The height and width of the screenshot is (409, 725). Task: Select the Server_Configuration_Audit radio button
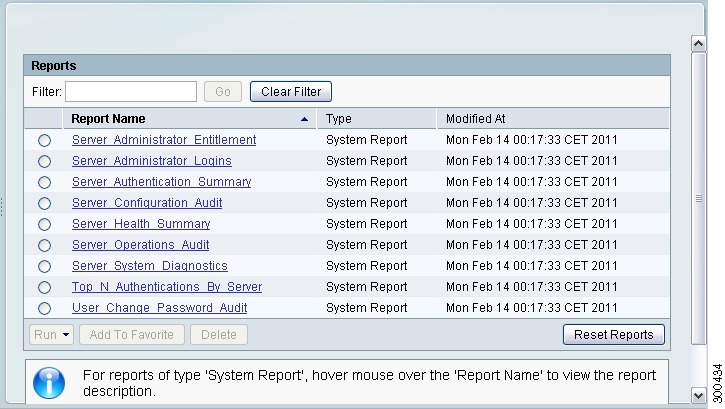click(44, 203)
